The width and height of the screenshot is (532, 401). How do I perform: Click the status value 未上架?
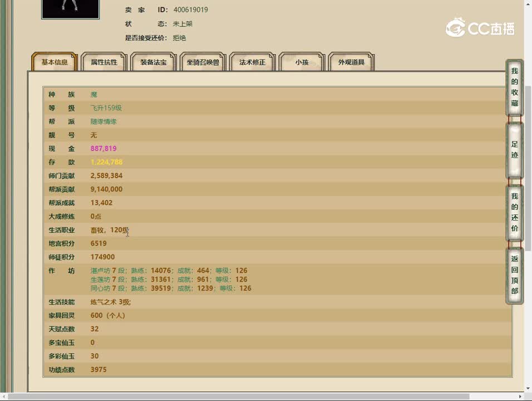click(183, 24)
